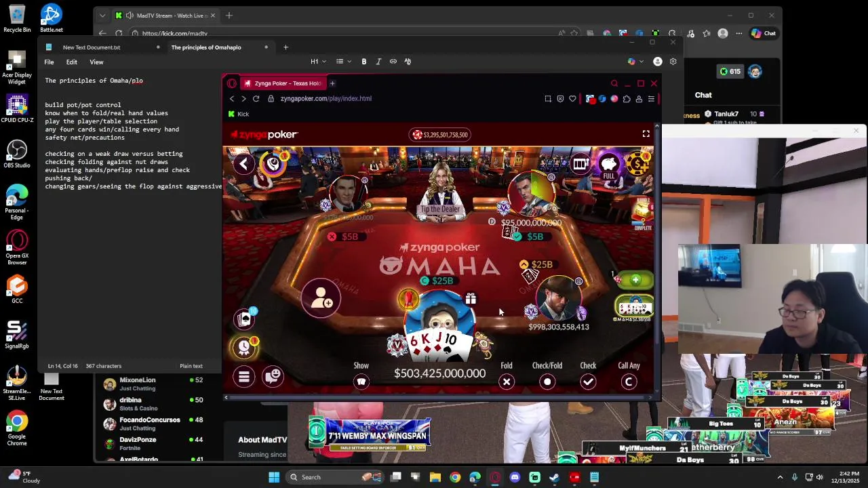Image resolution: width=868 pixels, height=488 pixels.
Task: Open Opera easy setup menu icon
Action: point(651,99)
